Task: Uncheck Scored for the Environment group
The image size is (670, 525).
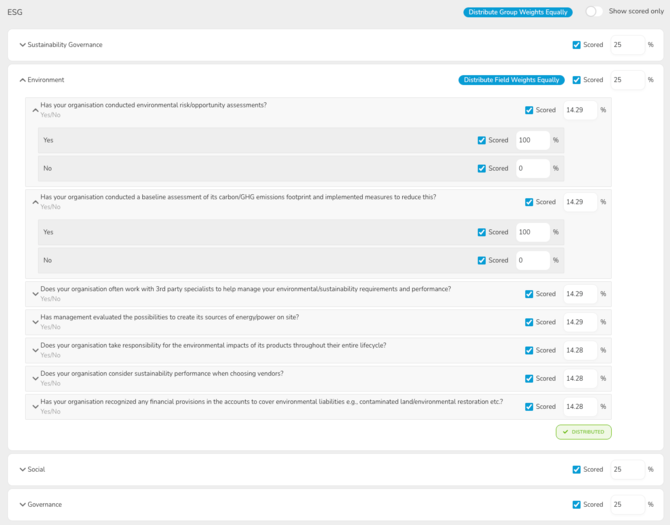Action: (576, 80)
